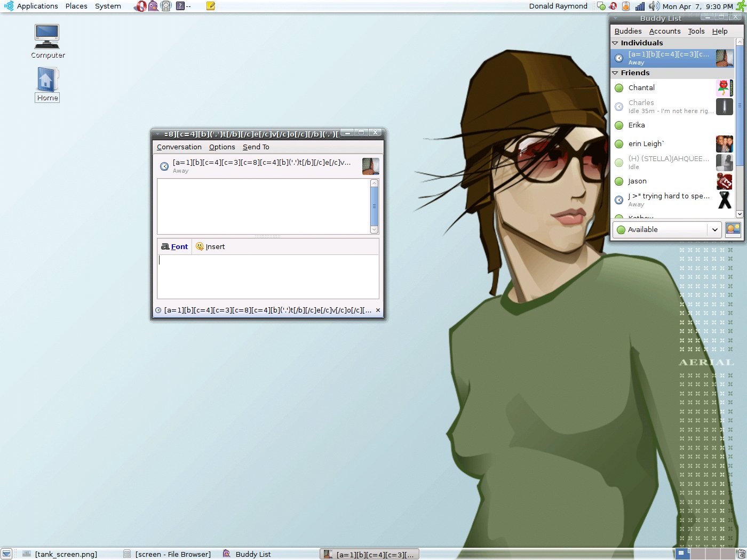The height and width of the screenshot is (560, 747).
Task: Open the System menu
Action: coord(108,6)
